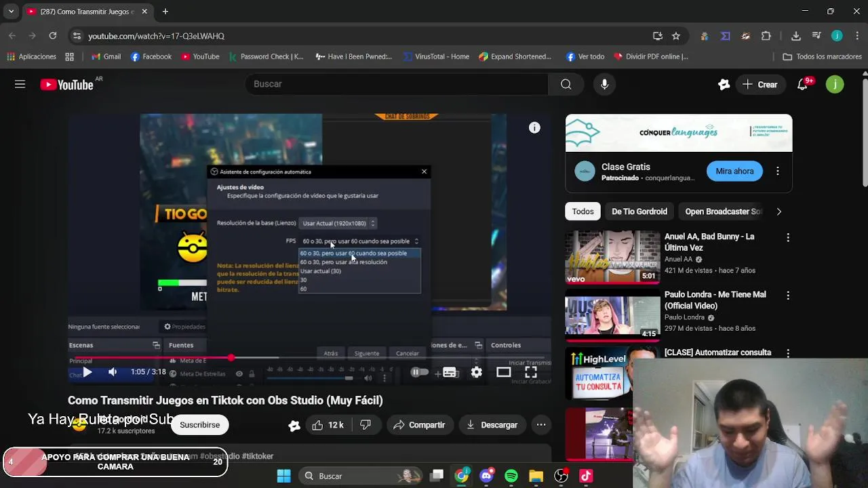Show more filter chips with the arrow
Image resolution: width=868 pixels, height=488 pixels.
tap(778, 211)
